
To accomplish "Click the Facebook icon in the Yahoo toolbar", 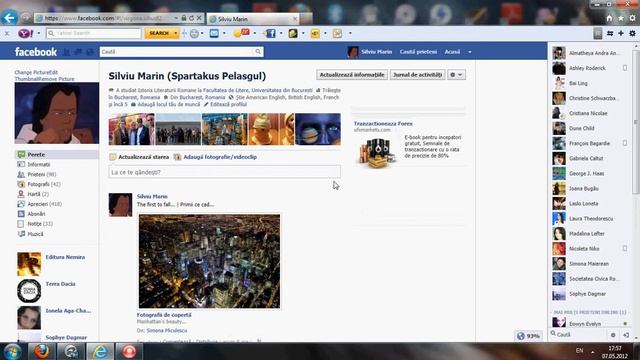I will point(271,33).
